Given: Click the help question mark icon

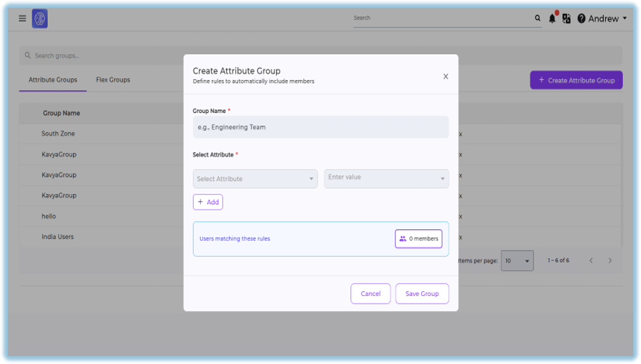Looking at the screenshot, I should [581, 18].
